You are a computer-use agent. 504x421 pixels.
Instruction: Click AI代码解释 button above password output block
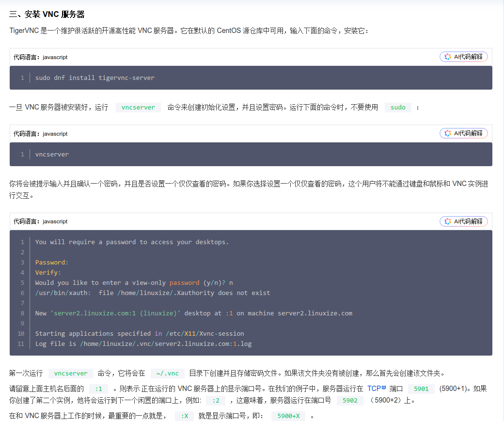[x=463, y=221]
